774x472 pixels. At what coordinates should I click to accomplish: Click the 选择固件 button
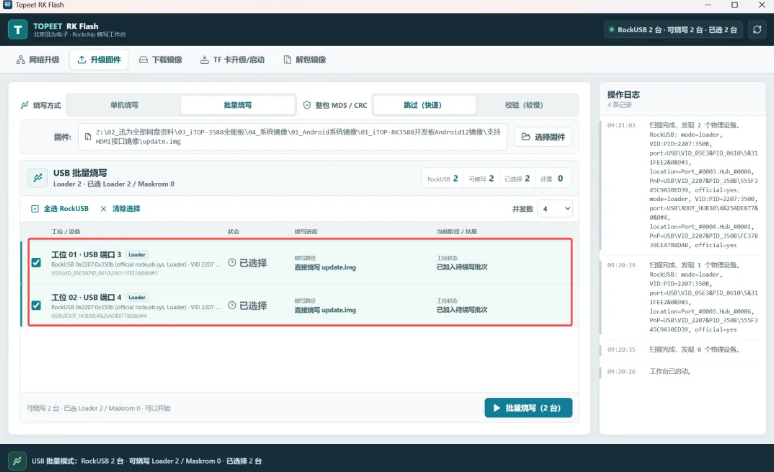click(x=543, y=137)
